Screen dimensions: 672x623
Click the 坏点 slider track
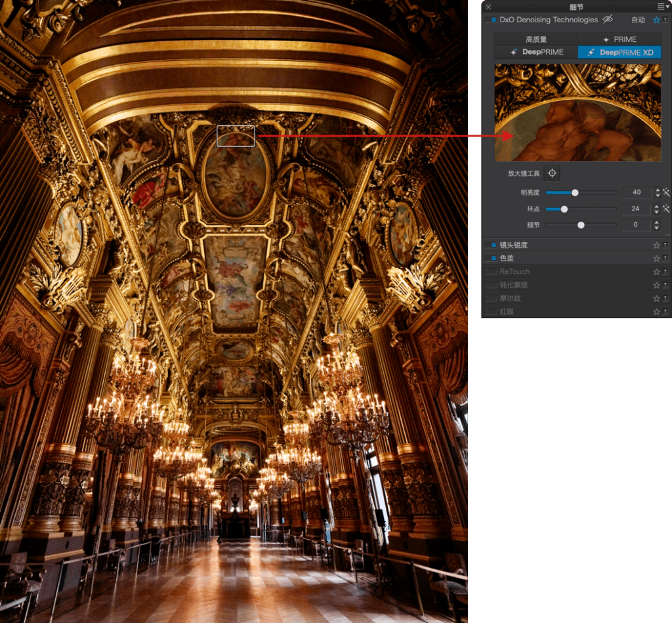click(x=581, y=209)
